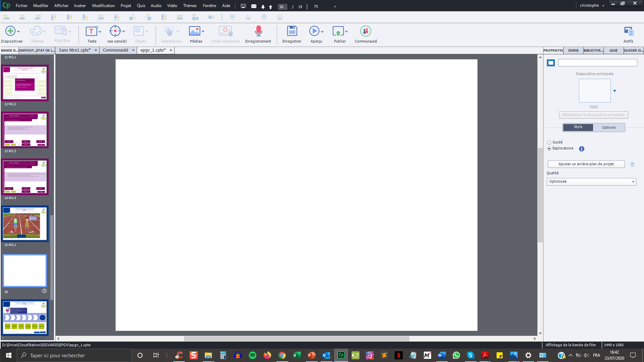Toggle the Options style switch
This screenshot has height=362, width=644.
coord(608,127)
